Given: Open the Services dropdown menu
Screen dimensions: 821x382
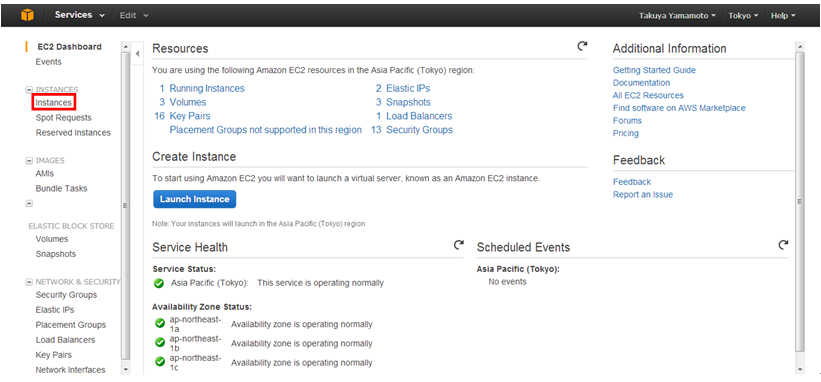Looking at the screenshot, I should pos(80,15).
